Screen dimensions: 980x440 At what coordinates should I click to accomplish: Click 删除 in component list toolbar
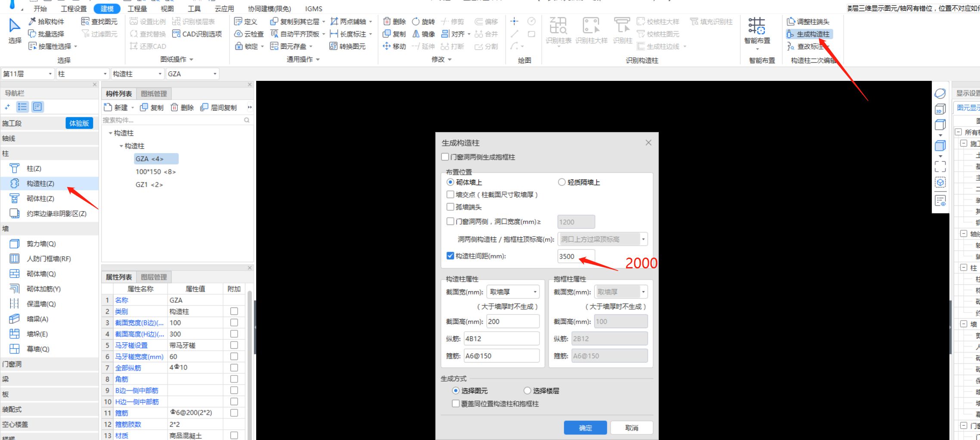pyautogui.click(x=183, y=108)
